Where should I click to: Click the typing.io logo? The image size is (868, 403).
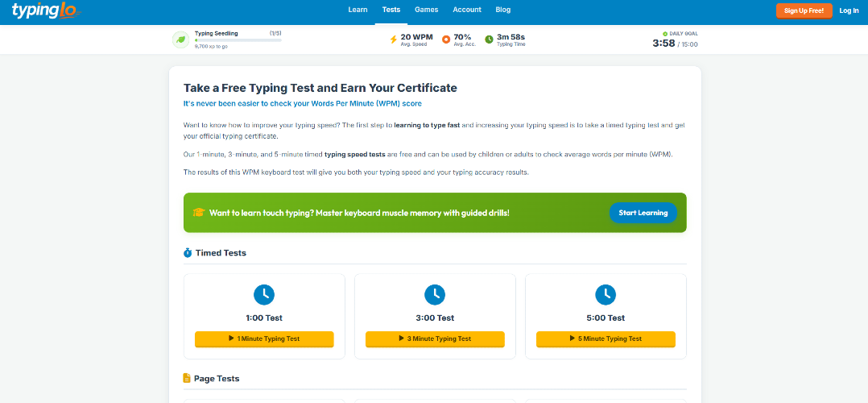[x=47, y=10]
